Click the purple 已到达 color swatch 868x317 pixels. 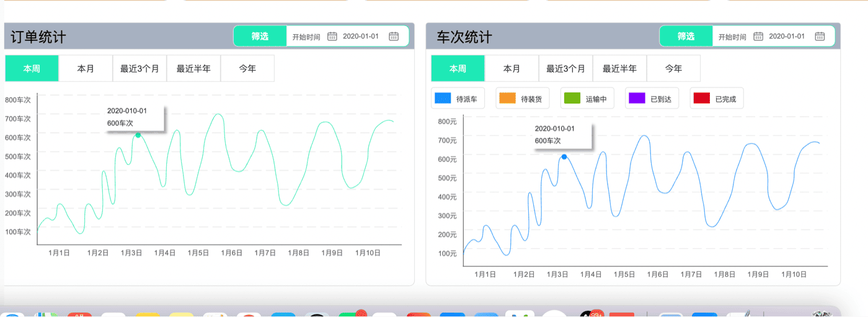tap(637, 99)
